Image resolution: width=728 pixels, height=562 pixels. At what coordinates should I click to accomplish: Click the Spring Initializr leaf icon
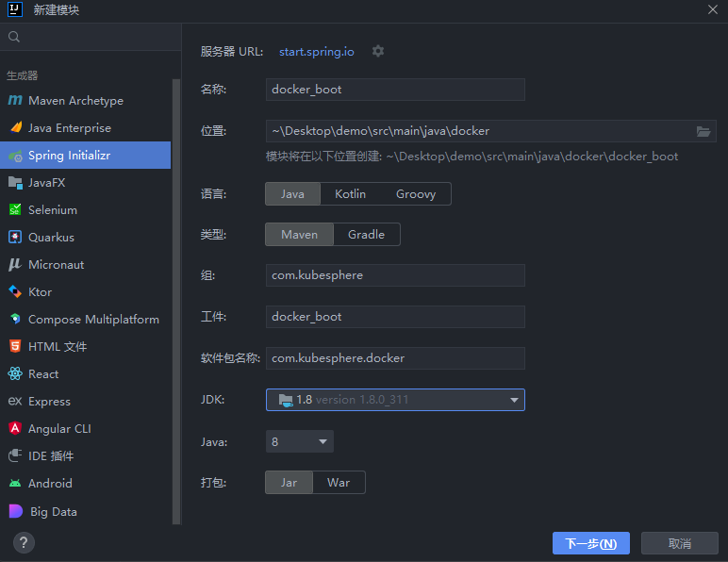click(x=15, y=156)
